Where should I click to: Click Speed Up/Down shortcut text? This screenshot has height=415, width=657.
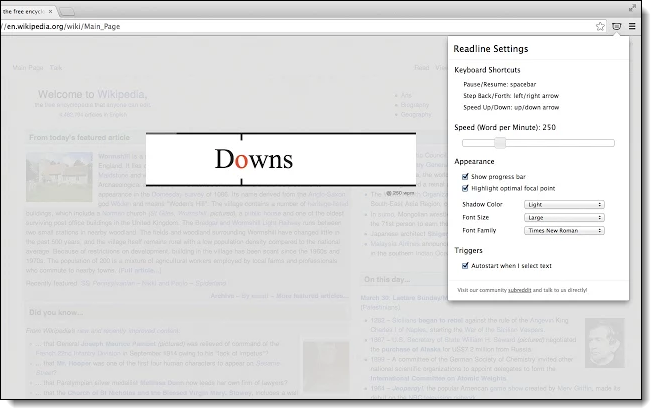(511, 107)
